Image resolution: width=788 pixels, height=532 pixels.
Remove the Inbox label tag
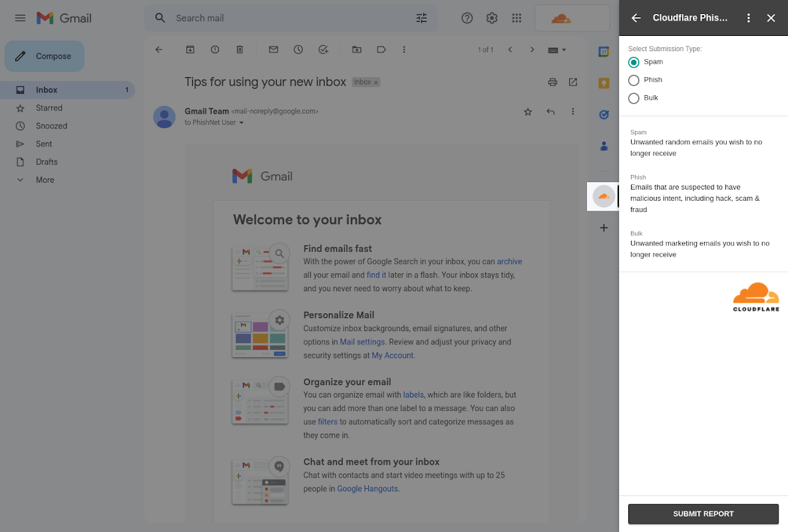coord(375,82)
